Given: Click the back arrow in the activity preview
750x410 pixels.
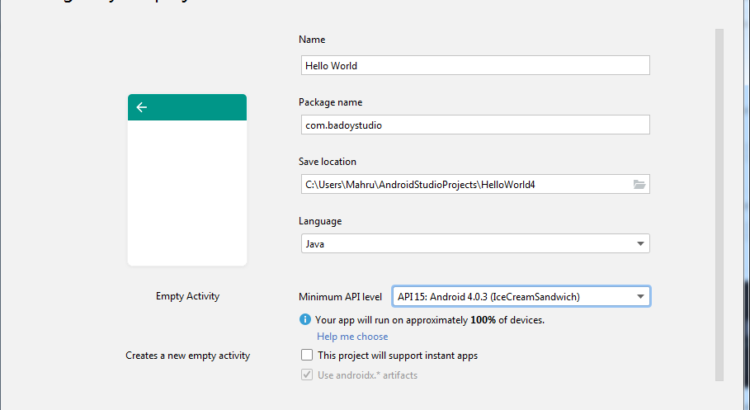Looking at the screenshot, I should [142, 107].
